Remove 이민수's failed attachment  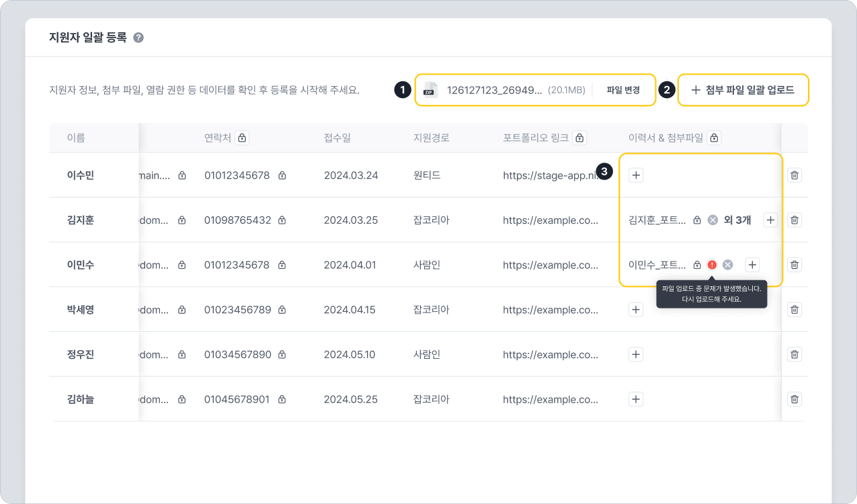tap(727, 265)
